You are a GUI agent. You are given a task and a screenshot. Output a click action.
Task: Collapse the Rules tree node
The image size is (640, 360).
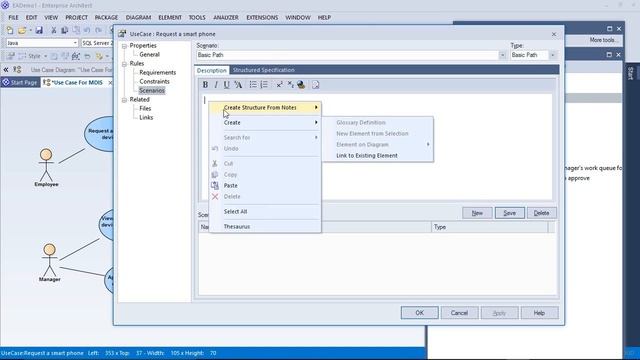point(124,64)
